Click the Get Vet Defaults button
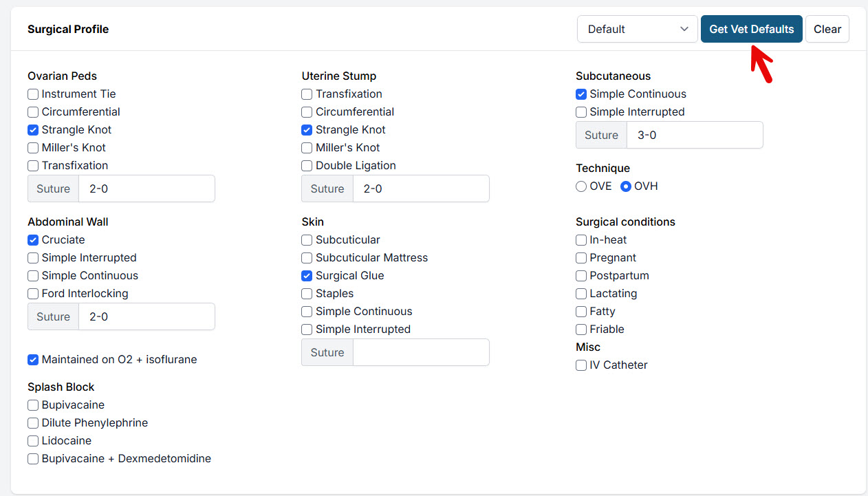 coord(751,29)
